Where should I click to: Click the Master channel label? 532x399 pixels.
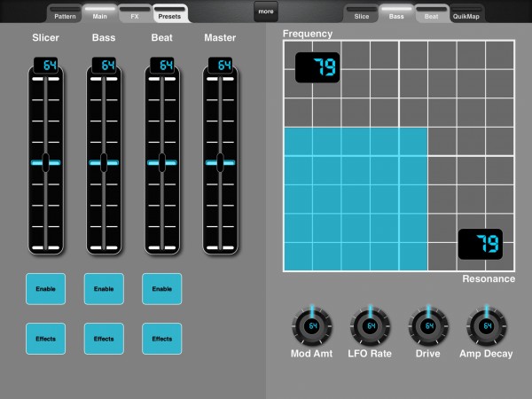point(220,37)
